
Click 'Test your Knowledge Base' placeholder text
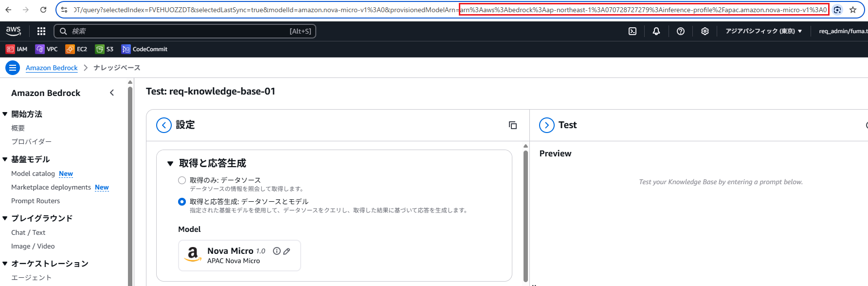[721, 182]
